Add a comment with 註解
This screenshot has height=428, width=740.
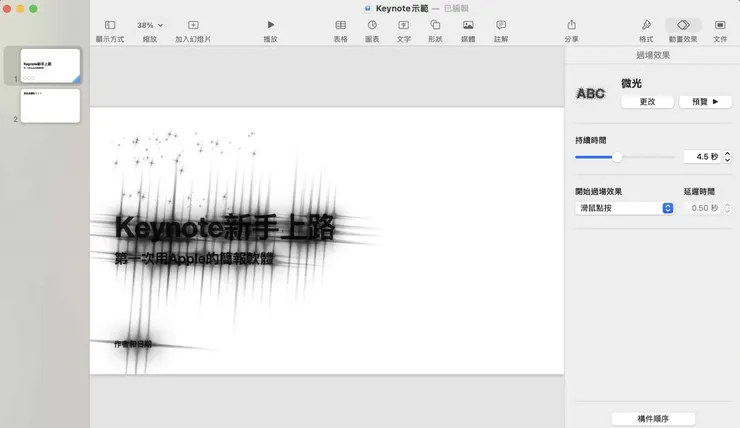pos(501,31)
